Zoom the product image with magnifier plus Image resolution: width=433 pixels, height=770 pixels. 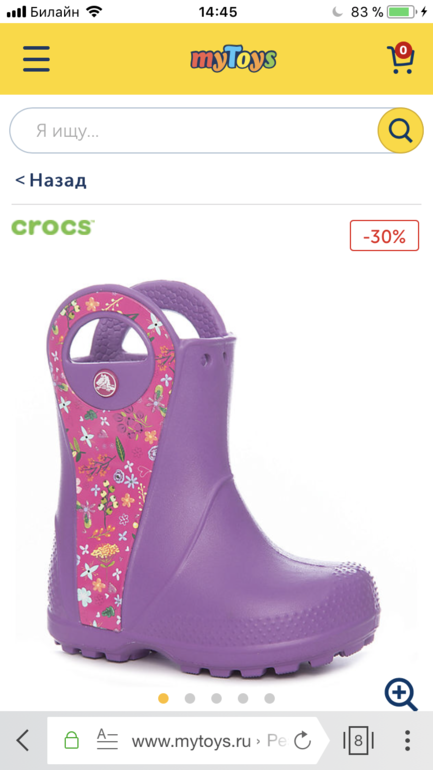(401, 694)
